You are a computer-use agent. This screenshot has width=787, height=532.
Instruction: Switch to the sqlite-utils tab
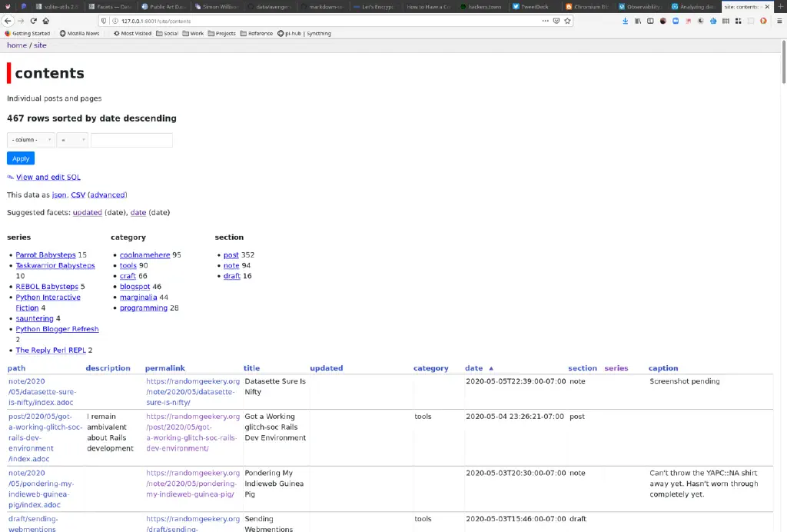point(58,6)
